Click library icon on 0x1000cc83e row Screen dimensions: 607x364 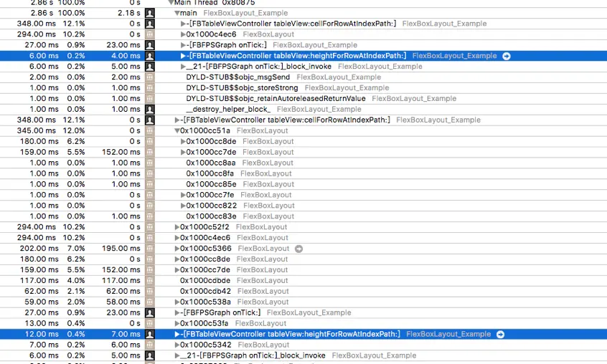pos(150,216)
